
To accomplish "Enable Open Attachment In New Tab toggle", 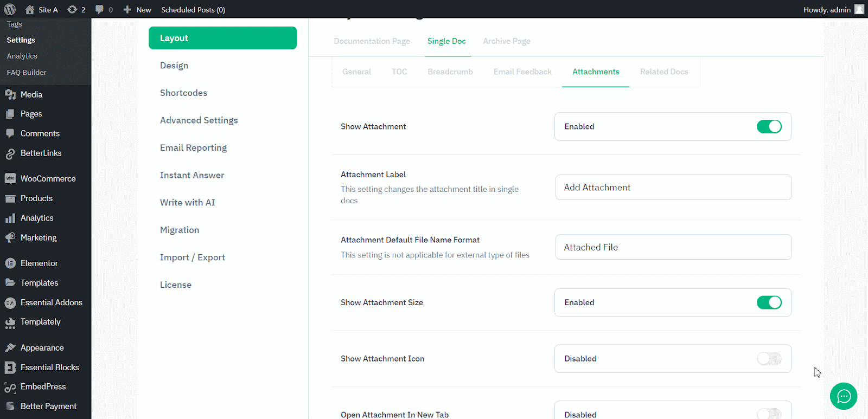I will click(769, 414).
